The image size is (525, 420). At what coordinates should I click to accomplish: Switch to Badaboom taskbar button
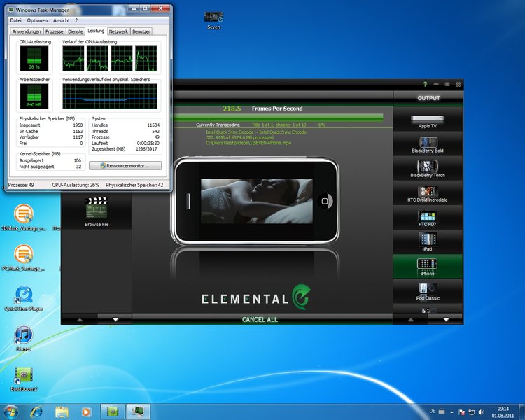[x=113, y=412]
